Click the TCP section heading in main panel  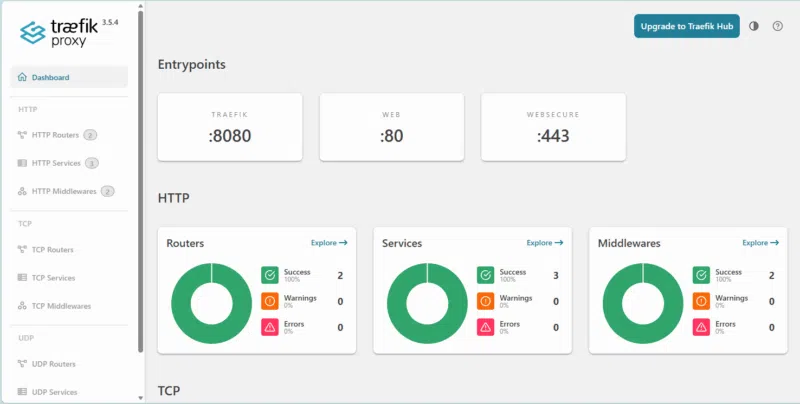click(169, 391)
